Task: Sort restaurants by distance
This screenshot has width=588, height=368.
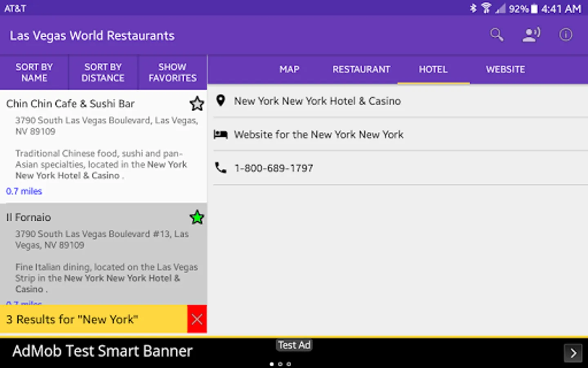Action: pyautogui.click(x=103, y=72)
